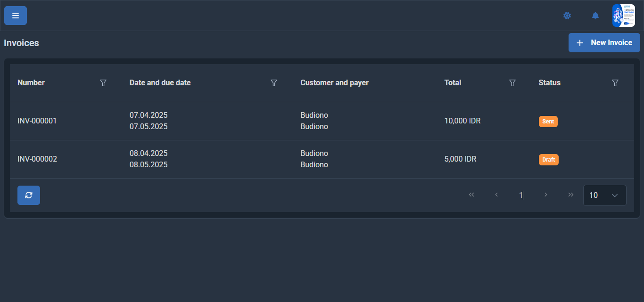Go to the next page
Screen dimensions: 644x302
(546, 195)
